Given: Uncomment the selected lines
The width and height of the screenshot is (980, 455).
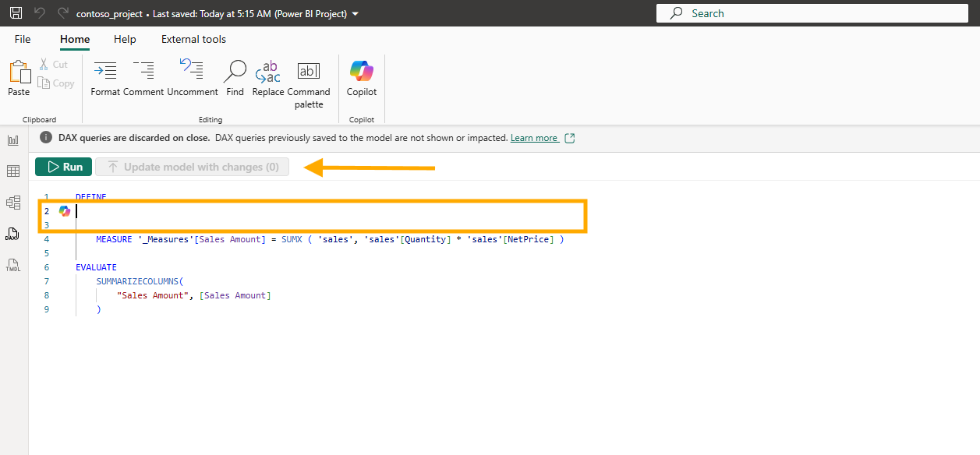Looking at the screenshot, I should [193, 79].
